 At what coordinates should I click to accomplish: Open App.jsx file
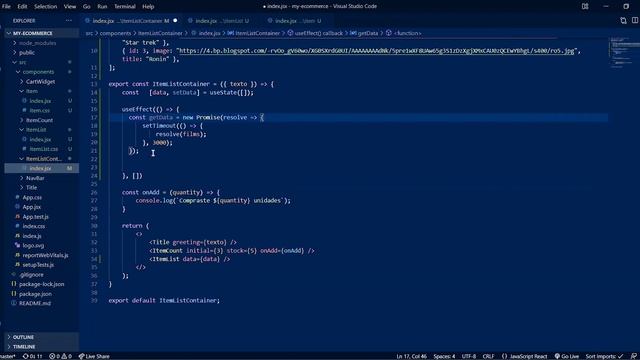[x=31, y=207]
